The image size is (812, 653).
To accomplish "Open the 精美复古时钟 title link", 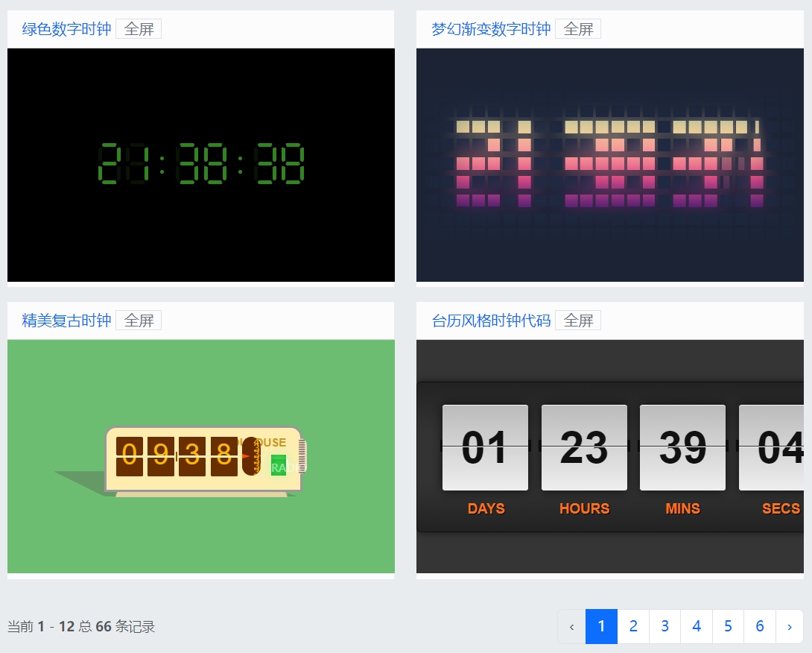I will pos(66,321).
